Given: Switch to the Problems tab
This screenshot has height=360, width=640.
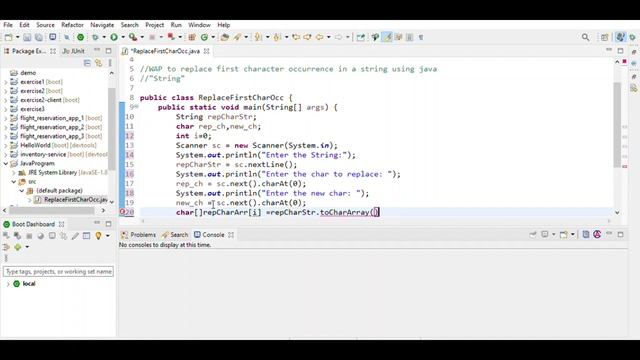Looking at the screenshot, I should 139,235.
